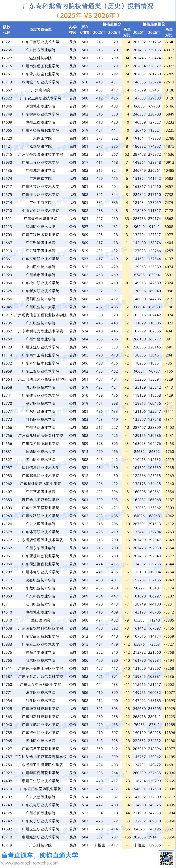Click school code 12322

point(7,98)
